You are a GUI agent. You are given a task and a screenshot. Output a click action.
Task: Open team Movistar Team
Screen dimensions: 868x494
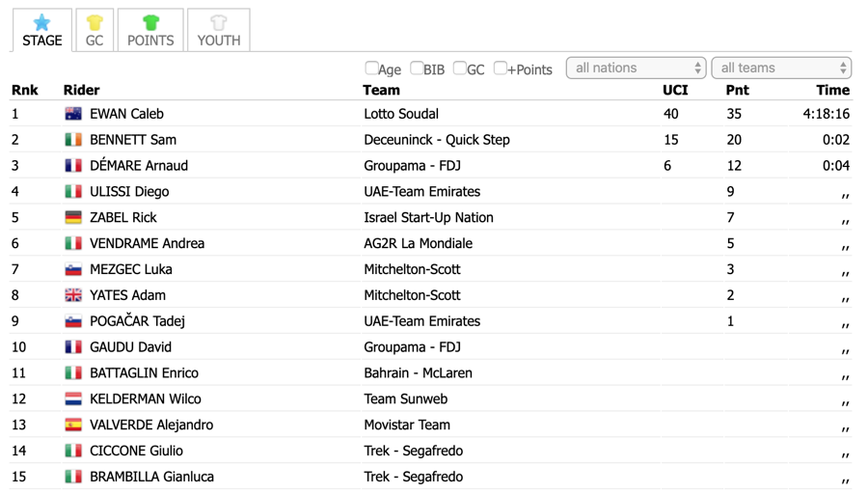coord(407,425)
